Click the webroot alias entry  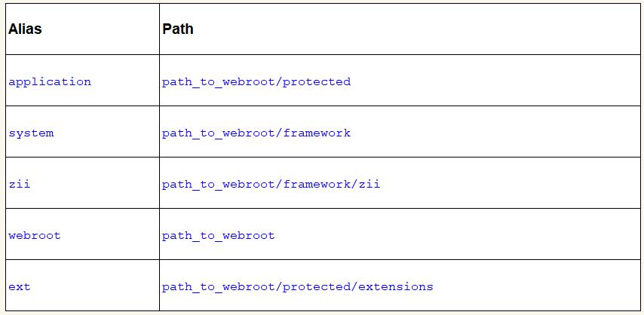[35, 235]
